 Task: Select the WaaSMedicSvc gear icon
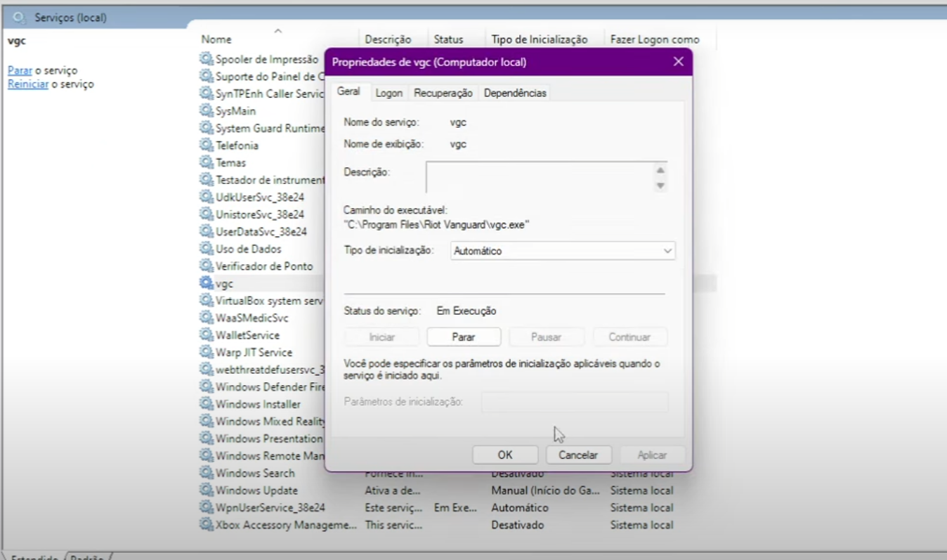[207, 318]
